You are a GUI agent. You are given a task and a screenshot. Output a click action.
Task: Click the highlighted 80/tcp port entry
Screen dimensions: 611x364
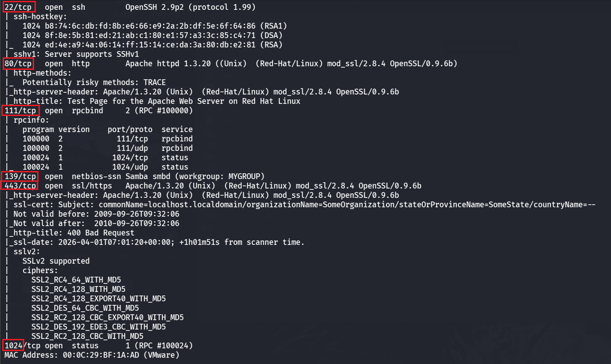(x=18, y=64)
